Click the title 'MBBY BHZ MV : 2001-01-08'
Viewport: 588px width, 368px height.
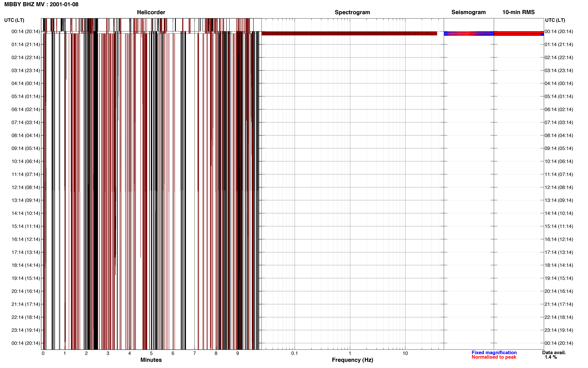(41, 4)
